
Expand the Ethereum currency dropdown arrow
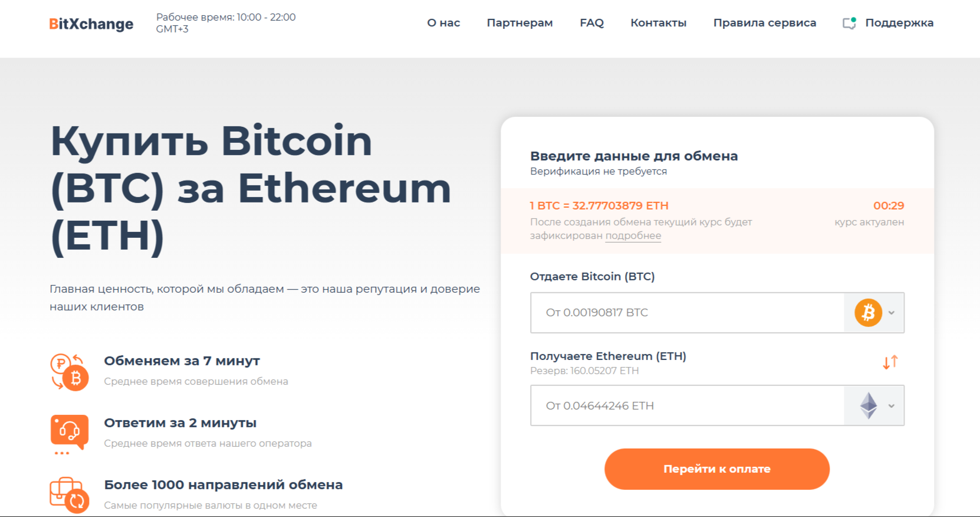[x=892, y=406]
